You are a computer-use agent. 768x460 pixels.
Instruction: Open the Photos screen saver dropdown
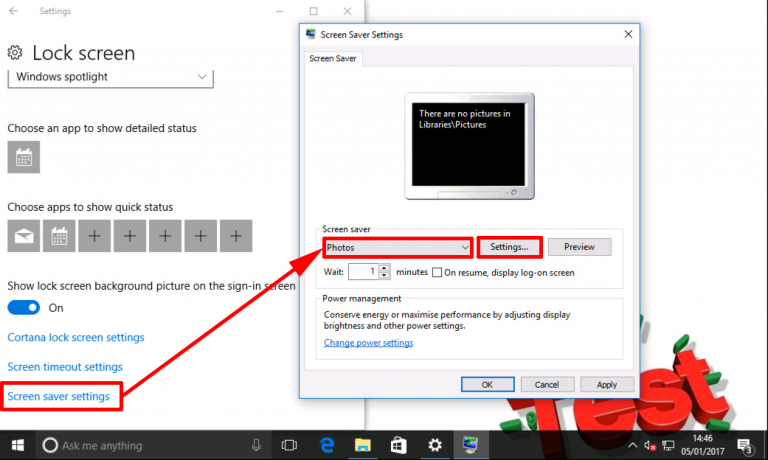coord(398,247)
